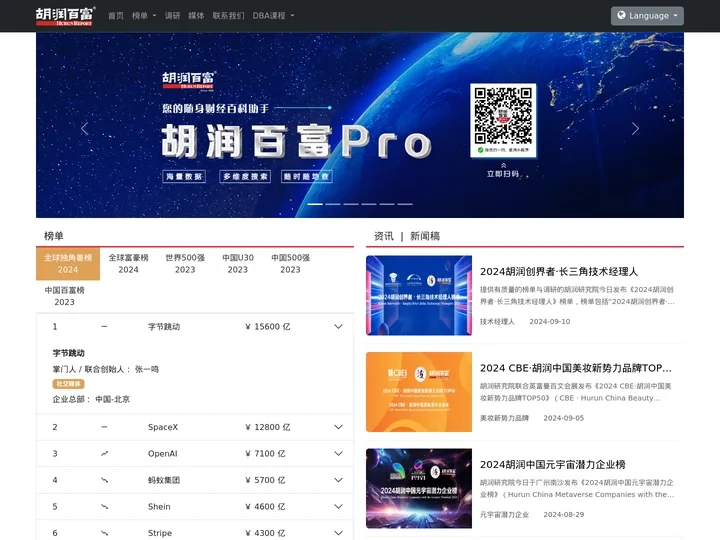Screen dimensions: 720x540
Task: Click the 多维度搜索 banner label
Action: pyautogui.click(x=245, y=176)
